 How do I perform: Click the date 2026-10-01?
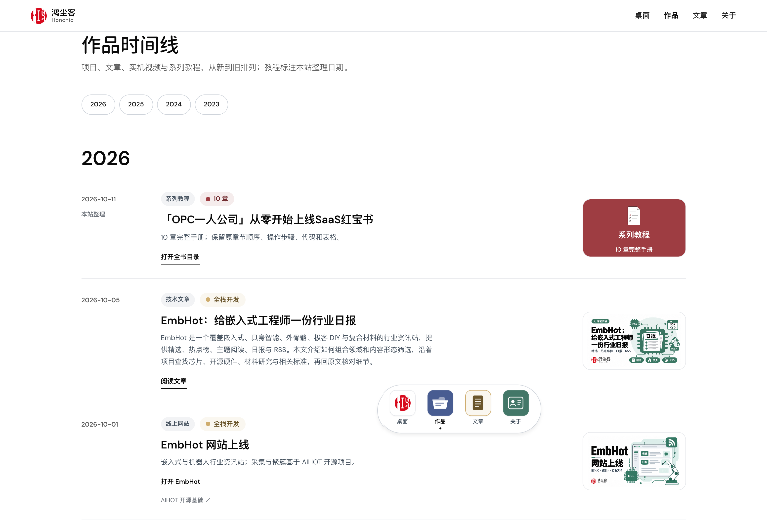point(100,424)
